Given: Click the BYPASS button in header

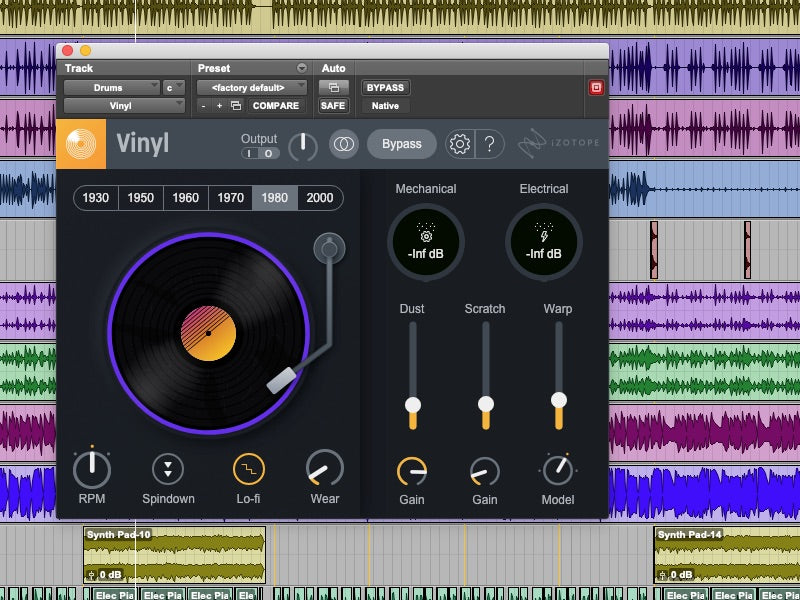Looking at the screenshot, I should coord(385,88).
